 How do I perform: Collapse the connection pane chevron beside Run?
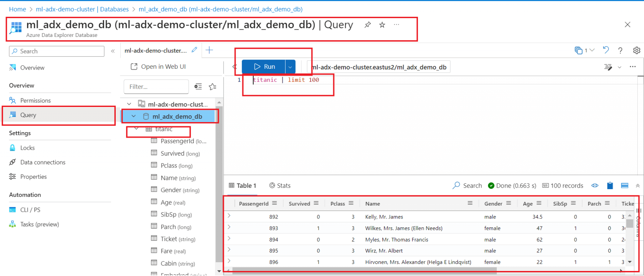(234, 67)
